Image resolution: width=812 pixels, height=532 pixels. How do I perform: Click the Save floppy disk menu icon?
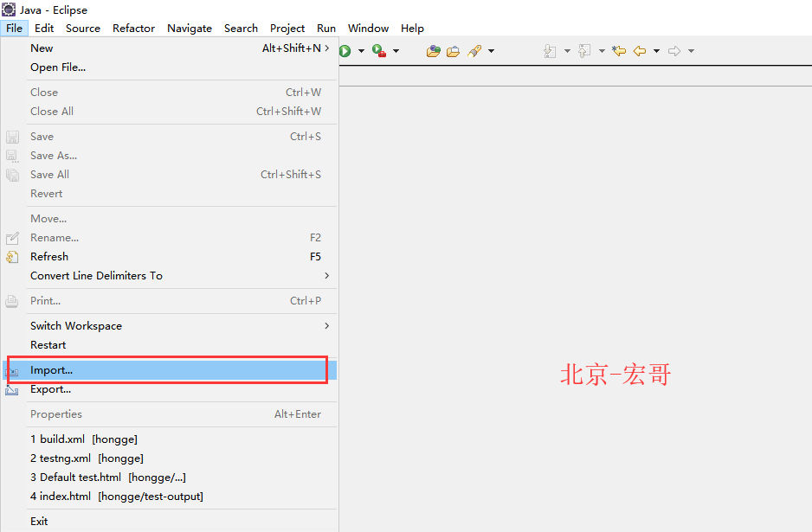(12, 137)
